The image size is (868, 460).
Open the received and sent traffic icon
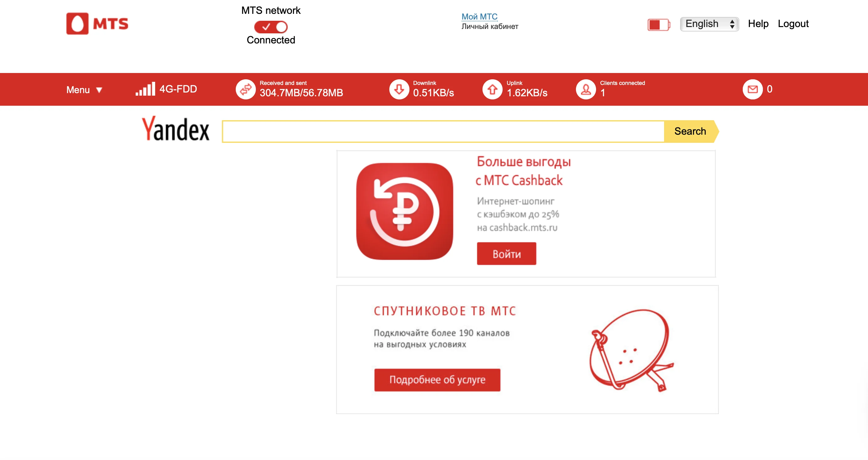[x=246, y=89]
